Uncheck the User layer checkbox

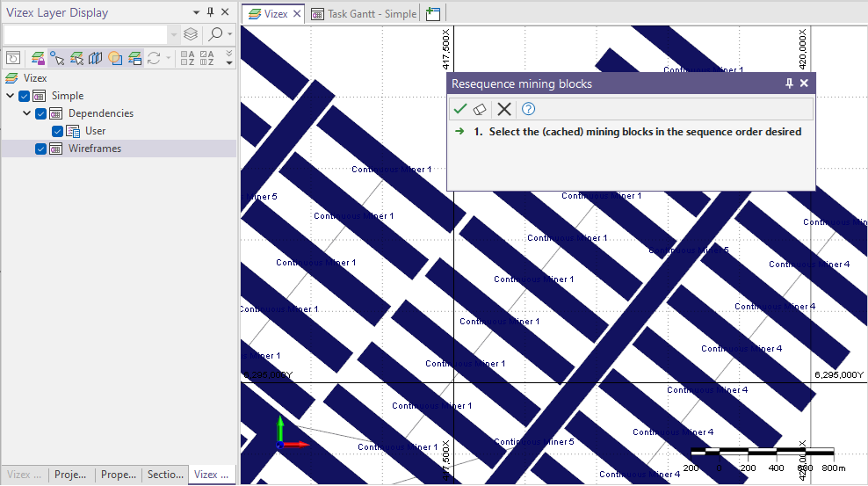tap(57, 131)
